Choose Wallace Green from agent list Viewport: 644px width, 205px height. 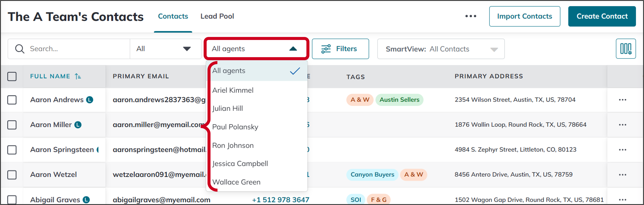pos(257,182)
